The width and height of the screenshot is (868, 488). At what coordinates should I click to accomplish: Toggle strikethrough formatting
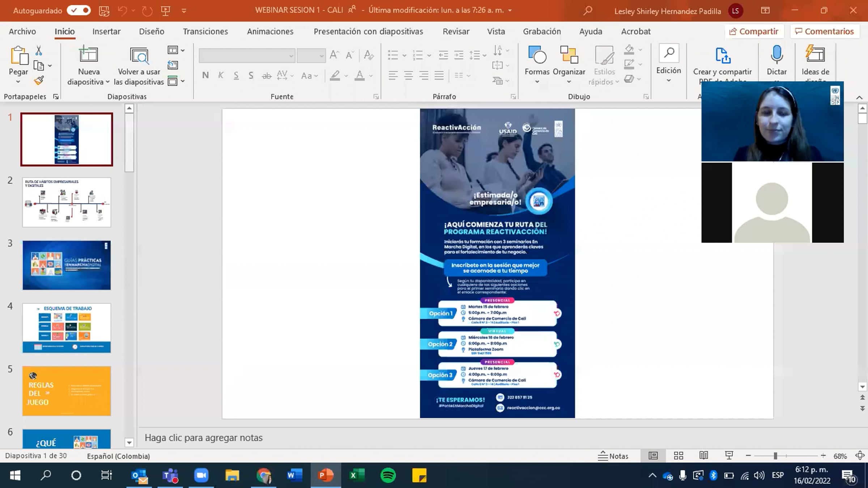267,75
